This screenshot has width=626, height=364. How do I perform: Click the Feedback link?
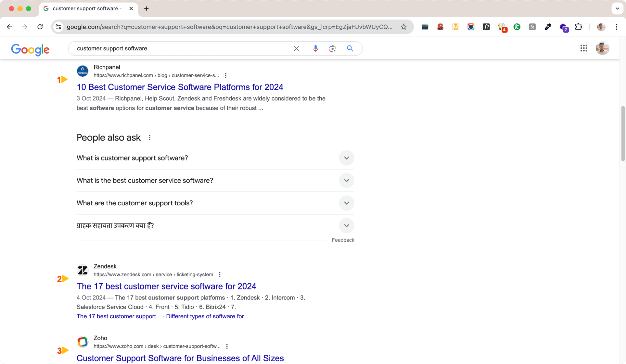343,240
